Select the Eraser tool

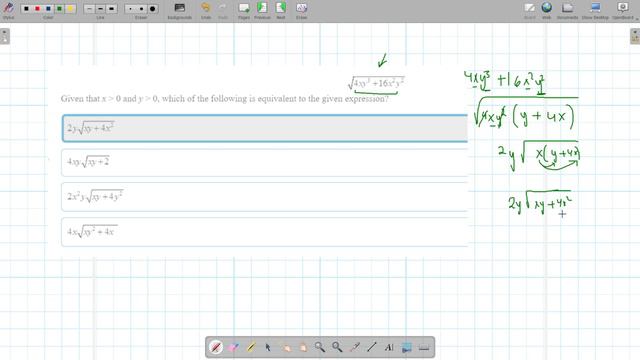(233, 347)
